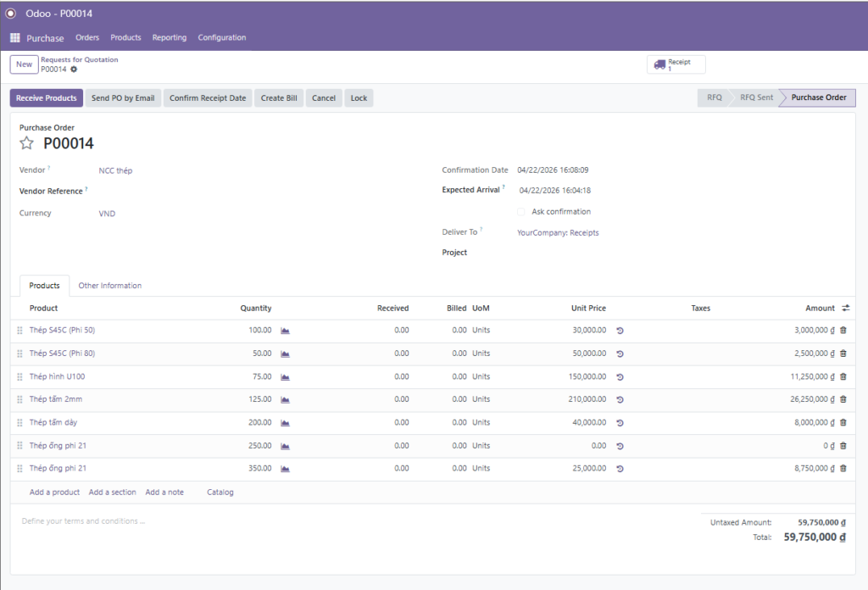Image resolution: width=868 pixels, height=590 pixels.
Task: Open forecast chart for Thép S45C (Phi 50)
Action: pyautogui.click(x=285, y=331)
